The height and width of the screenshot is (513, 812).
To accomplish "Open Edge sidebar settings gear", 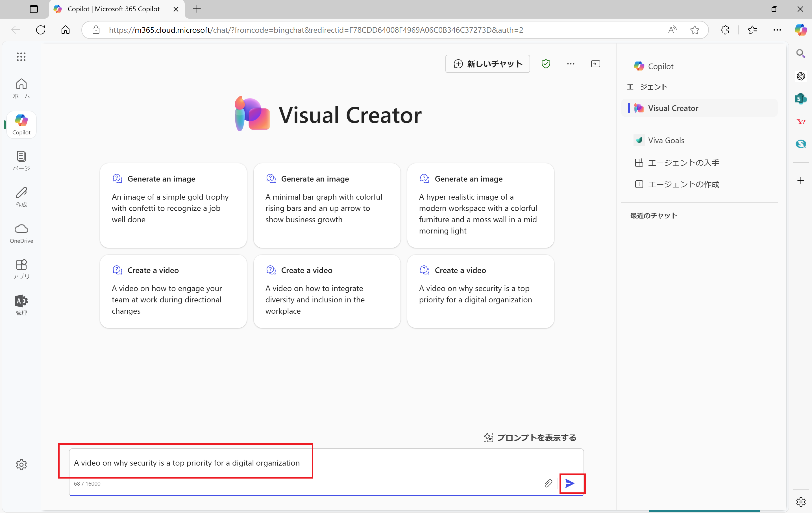I will [801, 502].
